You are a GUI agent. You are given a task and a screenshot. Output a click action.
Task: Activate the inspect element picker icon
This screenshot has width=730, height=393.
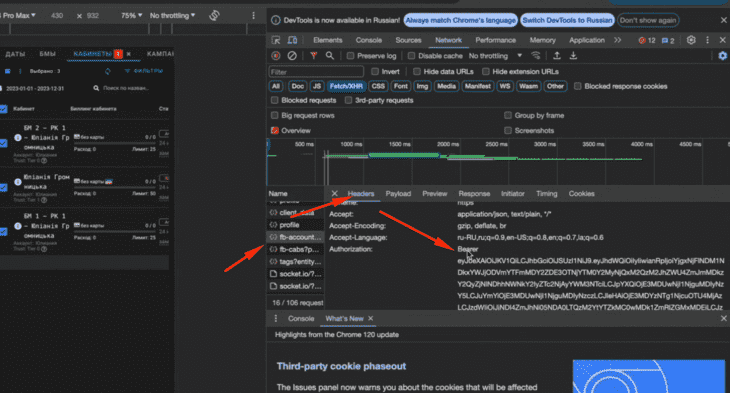(x=276, y=40)
